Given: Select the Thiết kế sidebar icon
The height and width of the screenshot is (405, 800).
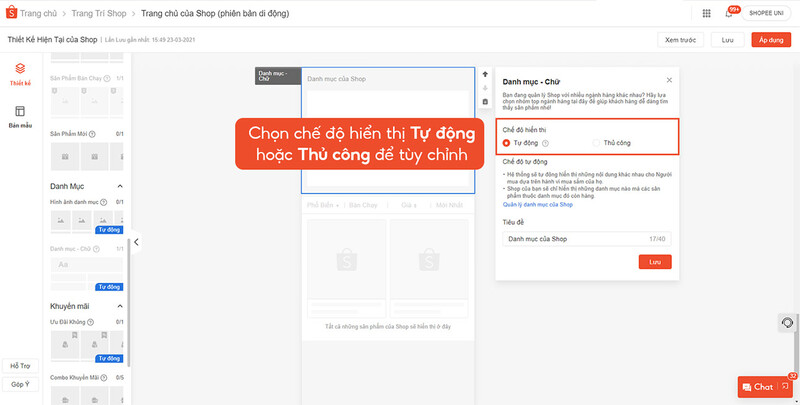Looking at the screenshot, I should (20, 72).
